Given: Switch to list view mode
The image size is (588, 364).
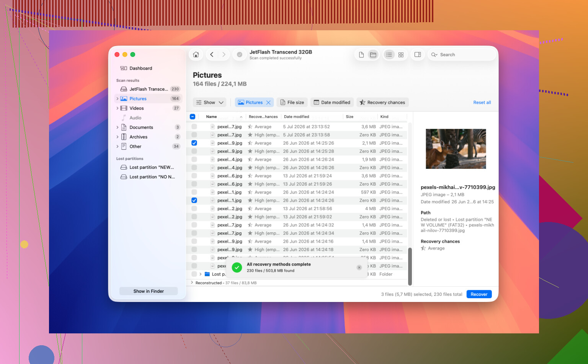Looking at the screenshot, I should 389,55.
